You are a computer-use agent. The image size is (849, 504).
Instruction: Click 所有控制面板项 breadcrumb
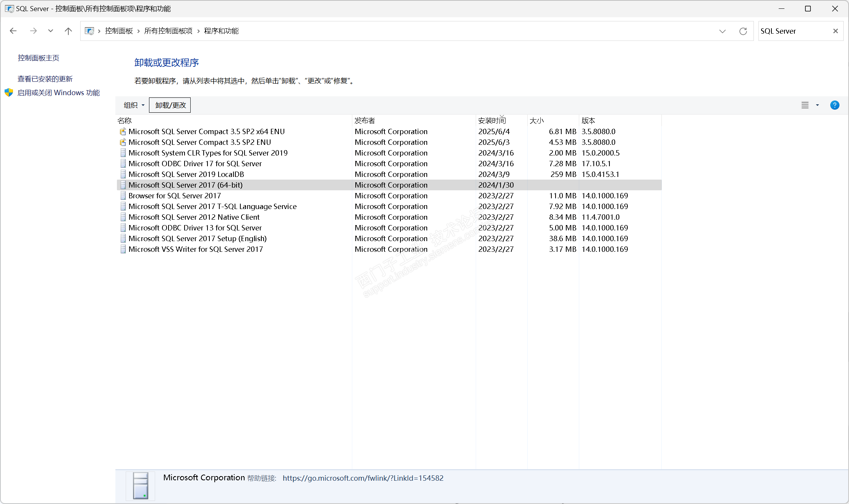coord(168,31)
